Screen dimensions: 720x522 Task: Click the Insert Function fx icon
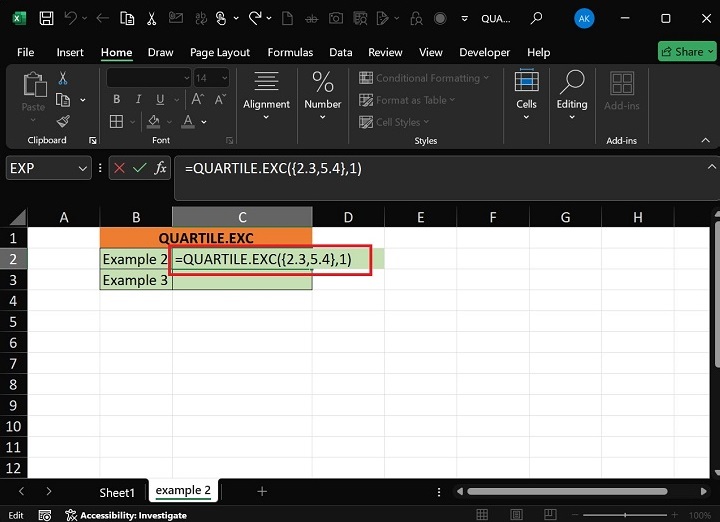click(160, 168)
